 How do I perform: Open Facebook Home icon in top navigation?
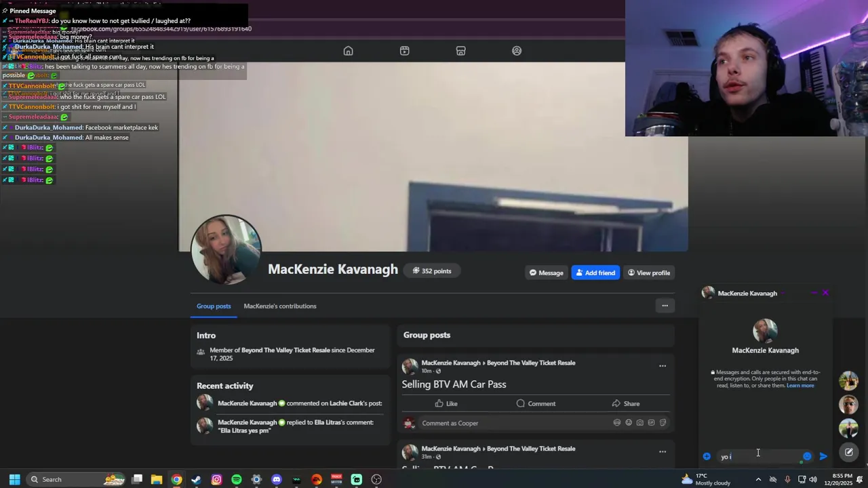pyautogui.click(x=348, y=51)
